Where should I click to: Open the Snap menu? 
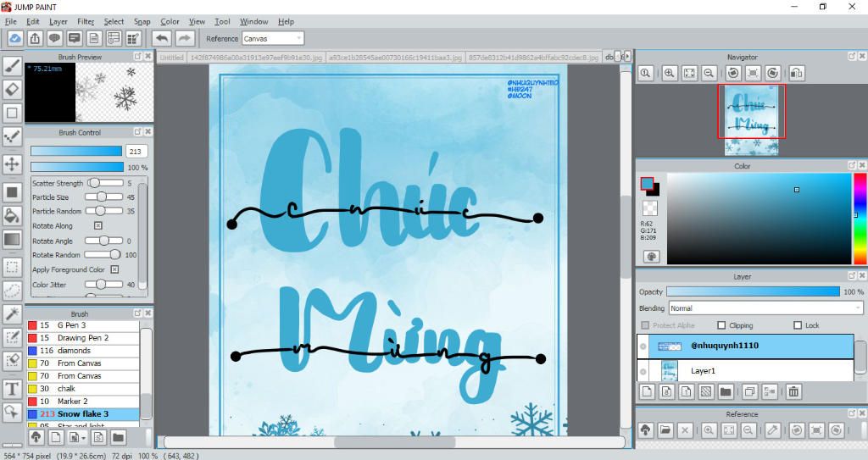point(142,21)
